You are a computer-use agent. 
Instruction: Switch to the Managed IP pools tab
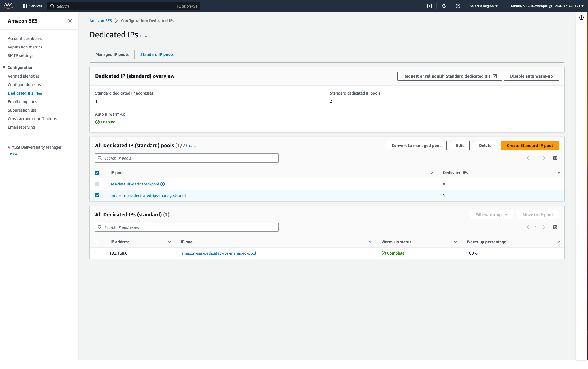(112, 54)
